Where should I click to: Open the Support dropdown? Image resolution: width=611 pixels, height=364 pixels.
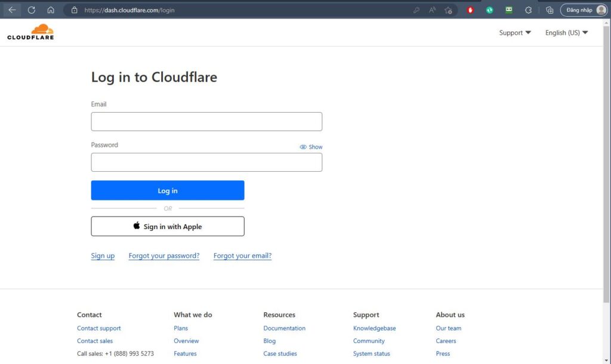coord(514,33)
